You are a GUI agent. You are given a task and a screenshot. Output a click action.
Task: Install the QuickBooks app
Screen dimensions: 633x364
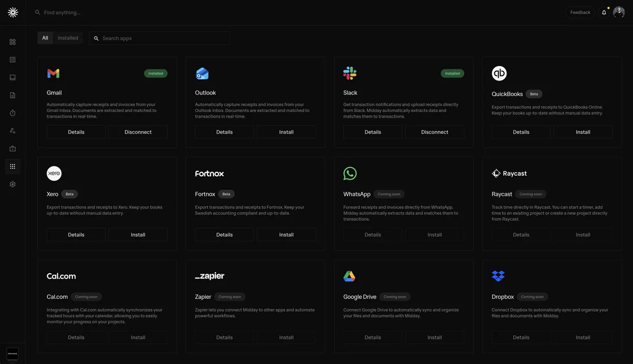click(x=583, y=132)
